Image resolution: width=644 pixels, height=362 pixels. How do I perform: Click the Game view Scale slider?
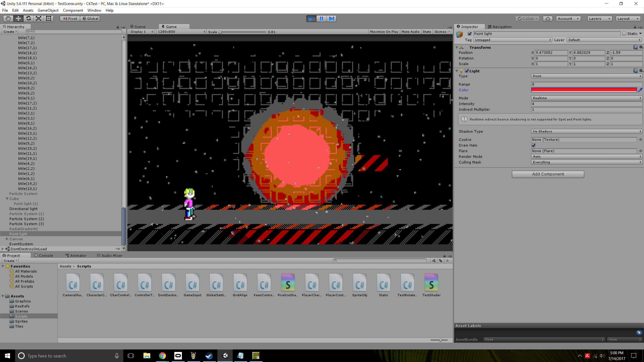(243, 32)
